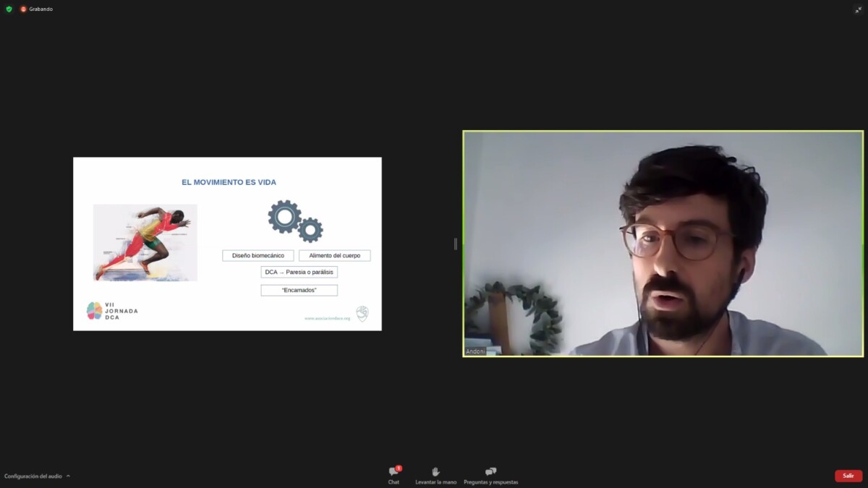Select Andoni's speaker video tile

663,244
